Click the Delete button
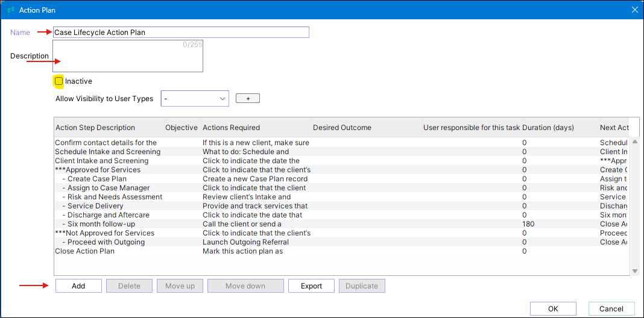The height and width of the screenshot is (318, 644). click(x=130, y=286)
